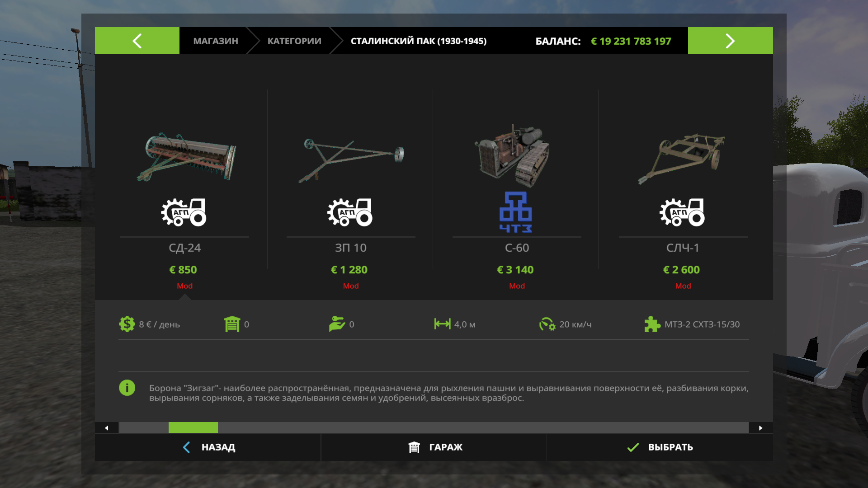Go to previous category with left arrow

[137, 41]
